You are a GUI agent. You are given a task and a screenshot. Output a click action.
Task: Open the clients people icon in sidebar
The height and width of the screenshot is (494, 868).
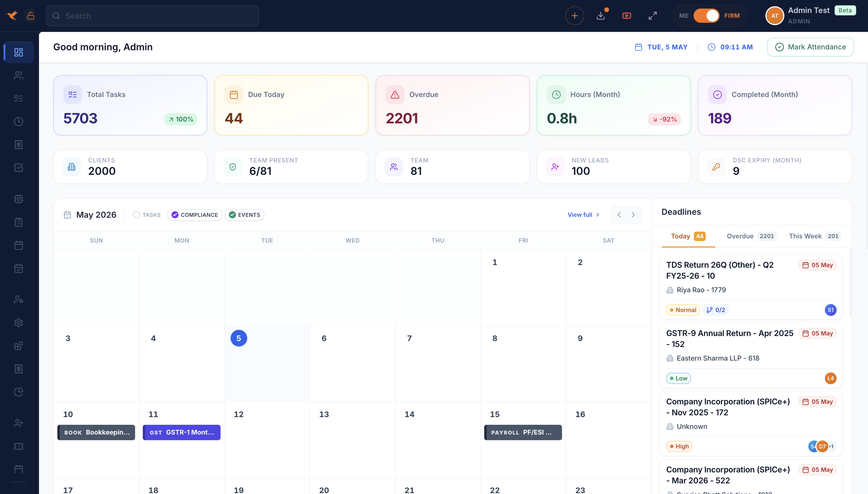tap(19, 75)
